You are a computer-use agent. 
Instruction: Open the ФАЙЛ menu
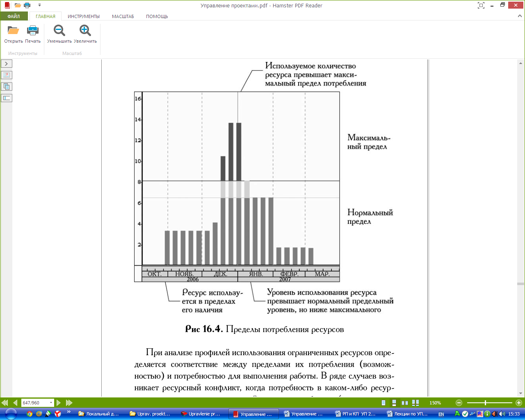(x=14, y=16)
